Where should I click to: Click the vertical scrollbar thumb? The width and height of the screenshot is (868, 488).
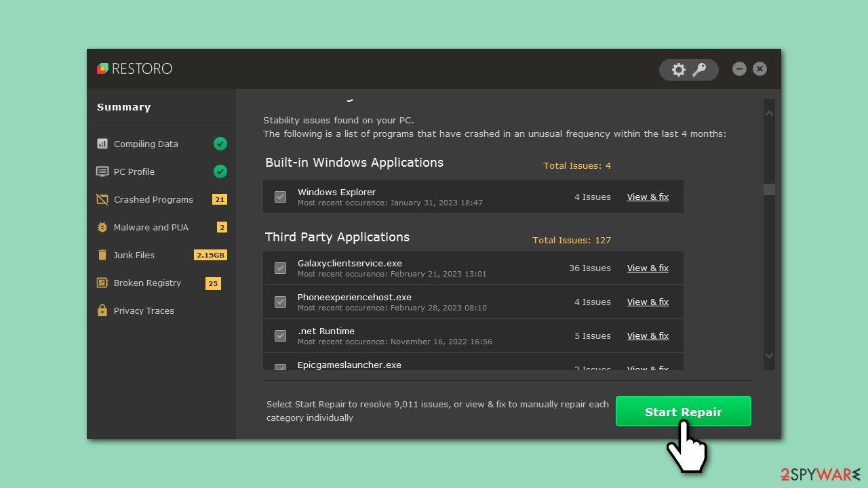769,189
